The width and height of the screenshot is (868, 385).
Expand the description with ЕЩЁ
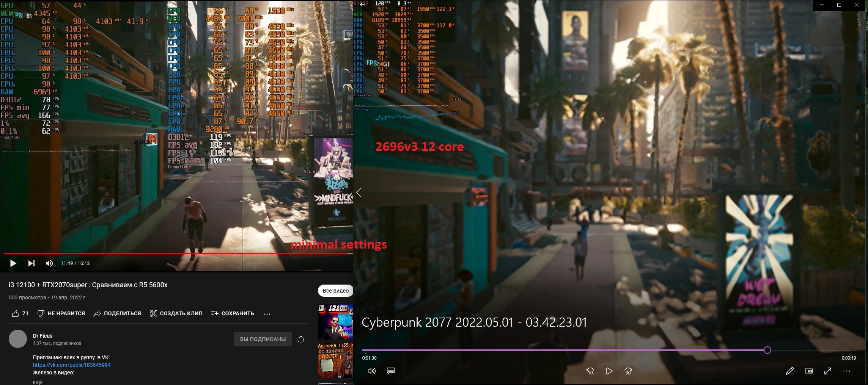pyautogui.click(x=38, y=382)
